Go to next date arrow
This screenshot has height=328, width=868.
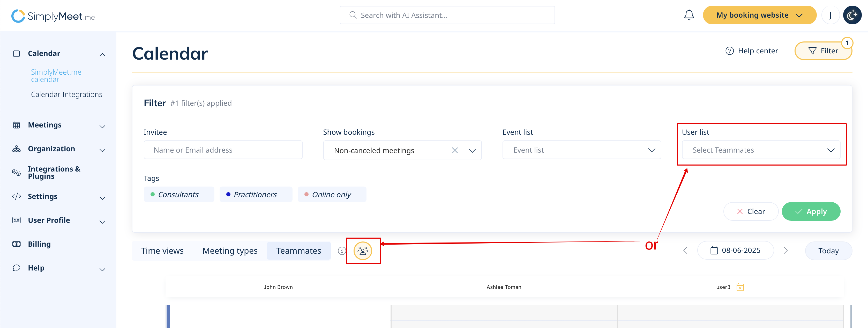(x=786, y=250)
